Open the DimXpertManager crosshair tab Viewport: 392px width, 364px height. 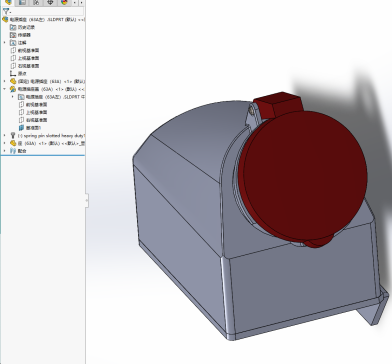click(x=50, y=2)
